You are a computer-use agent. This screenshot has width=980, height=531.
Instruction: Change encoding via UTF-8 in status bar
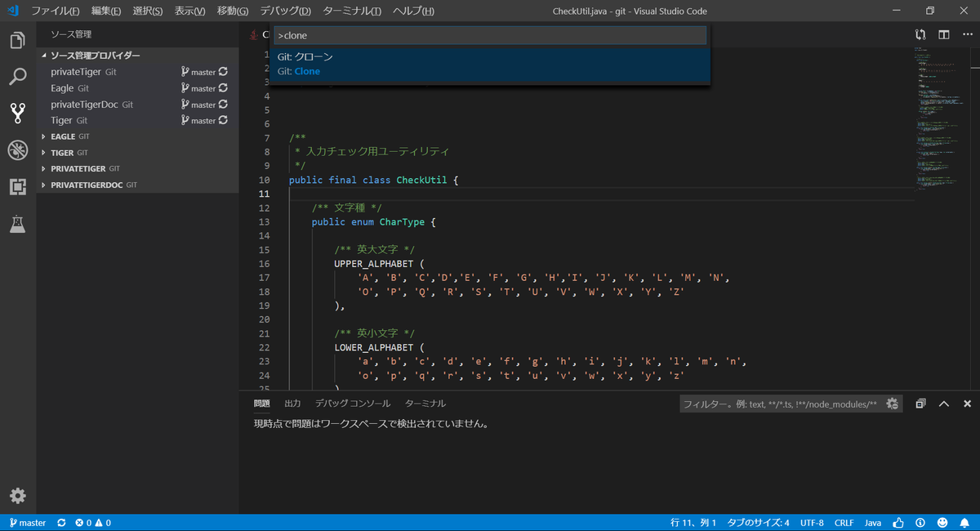coord(812,523)
